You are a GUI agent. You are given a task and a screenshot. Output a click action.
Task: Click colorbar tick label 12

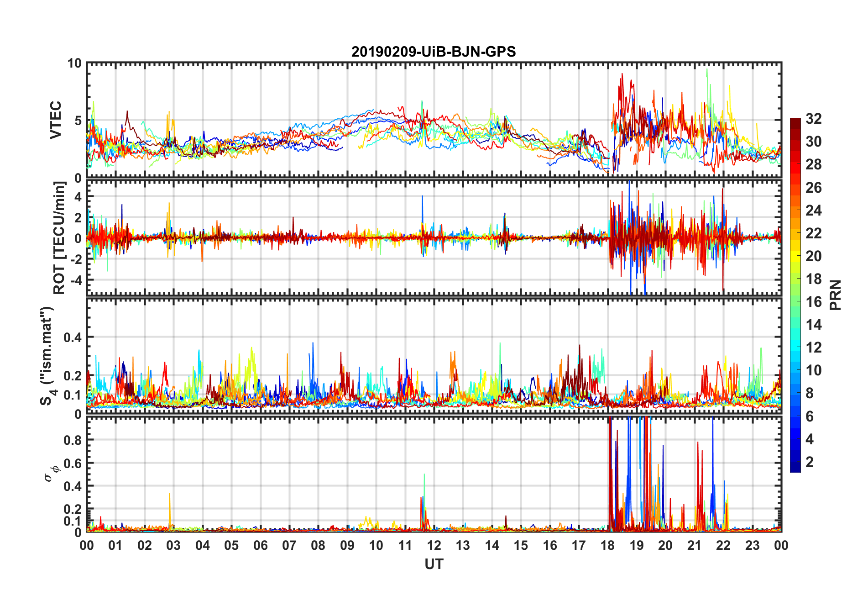[814, 348]
